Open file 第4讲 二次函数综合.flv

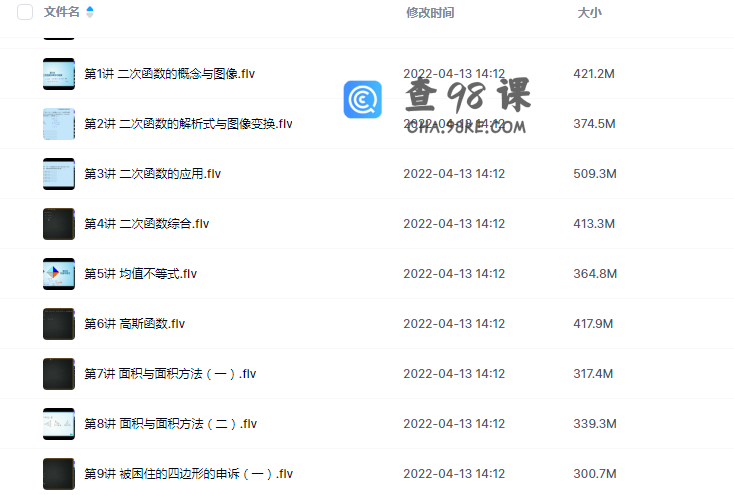click(x=147, y=224)
